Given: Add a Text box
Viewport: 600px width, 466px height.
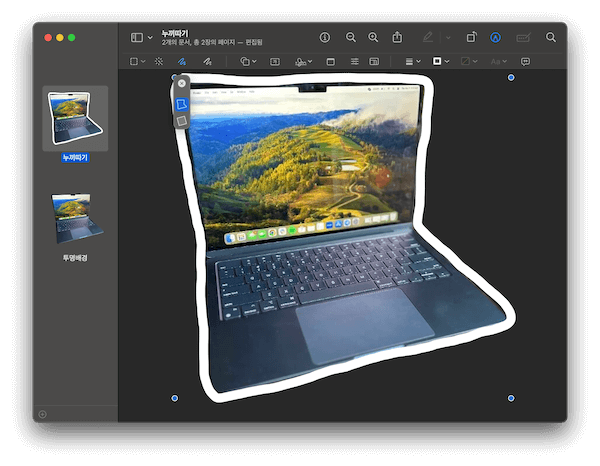Looking at the screenshot, I should click(x=275, y=62).
